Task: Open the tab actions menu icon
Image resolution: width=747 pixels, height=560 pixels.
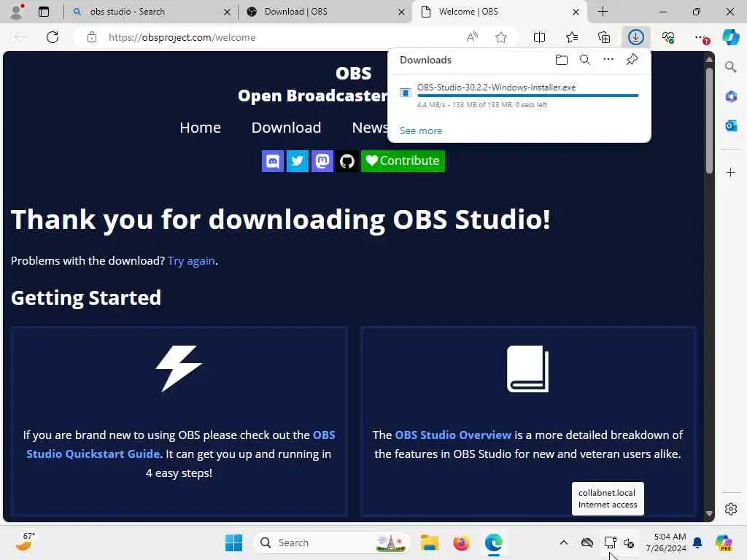Action: [x=44, y=12]
